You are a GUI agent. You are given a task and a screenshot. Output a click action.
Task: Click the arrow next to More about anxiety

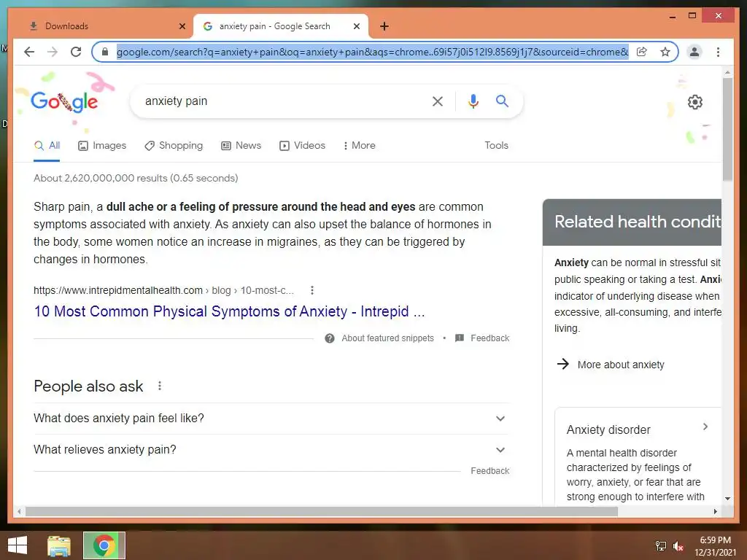click(563, 365)
